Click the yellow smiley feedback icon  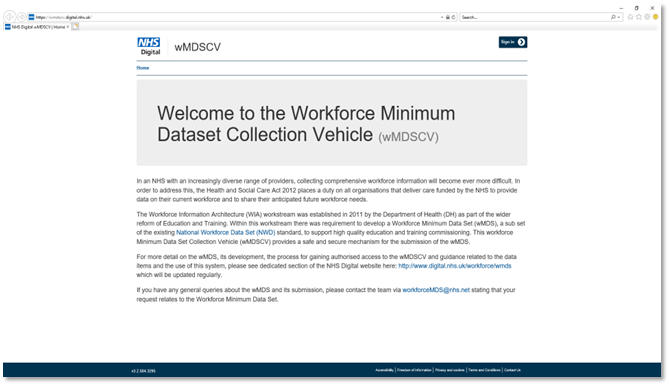(655, 17)
